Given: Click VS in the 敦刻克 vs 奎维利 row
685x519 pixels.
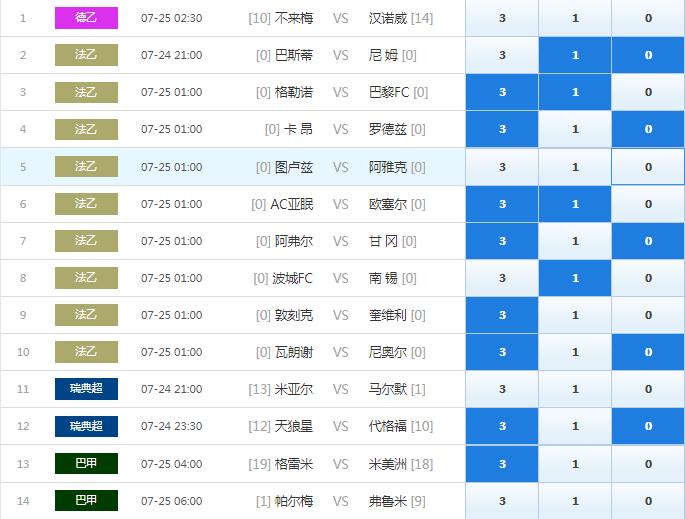Looking at the screenshot, I should coord(340,315).
